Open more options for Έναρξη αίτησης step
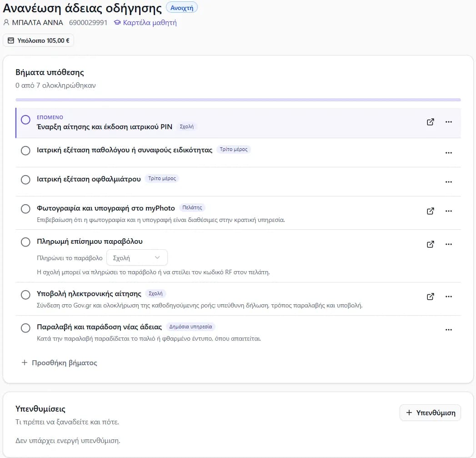Image resolution: width=476 pixels, height=458 pixels. 449,122
